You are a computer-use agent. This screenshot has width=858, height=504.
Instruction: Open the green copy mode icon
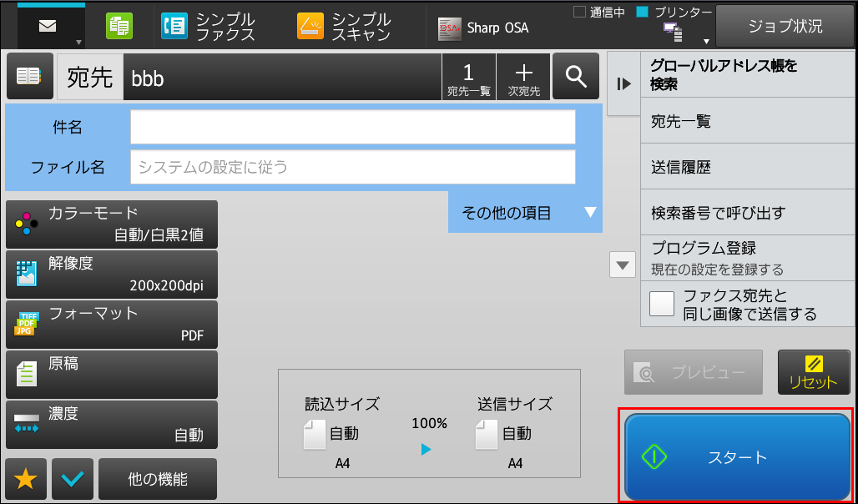tap(119, 26)
